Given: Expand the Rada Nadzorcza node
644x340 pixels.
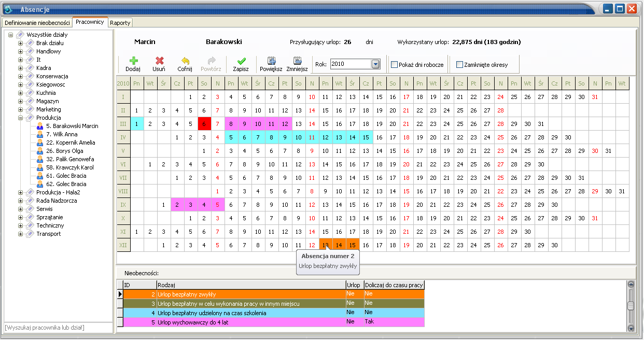Looking at the screenshot, I should [21, 201].
